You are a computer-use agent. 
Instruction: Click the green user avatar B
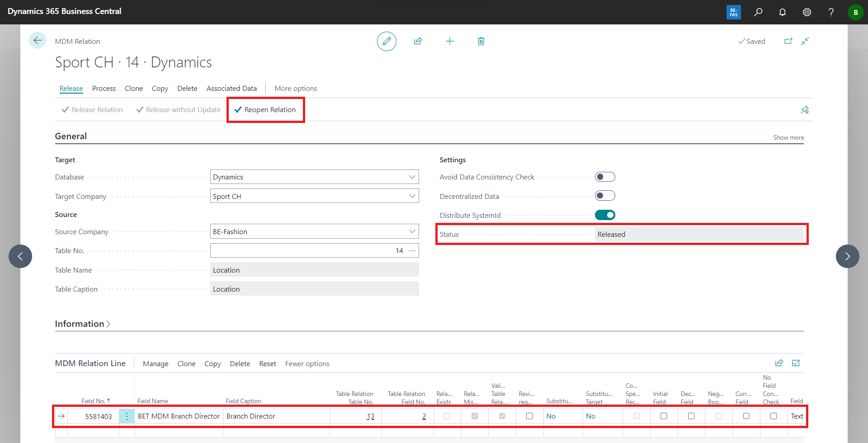coord(855,12)
